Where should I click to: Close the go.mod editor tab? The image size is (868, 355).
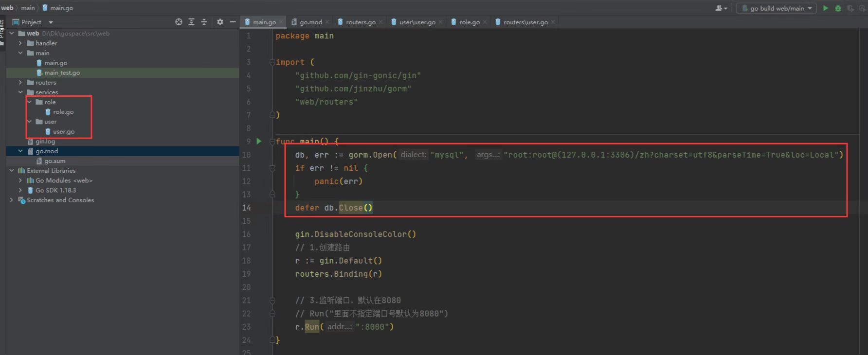(x=327, y=22)
